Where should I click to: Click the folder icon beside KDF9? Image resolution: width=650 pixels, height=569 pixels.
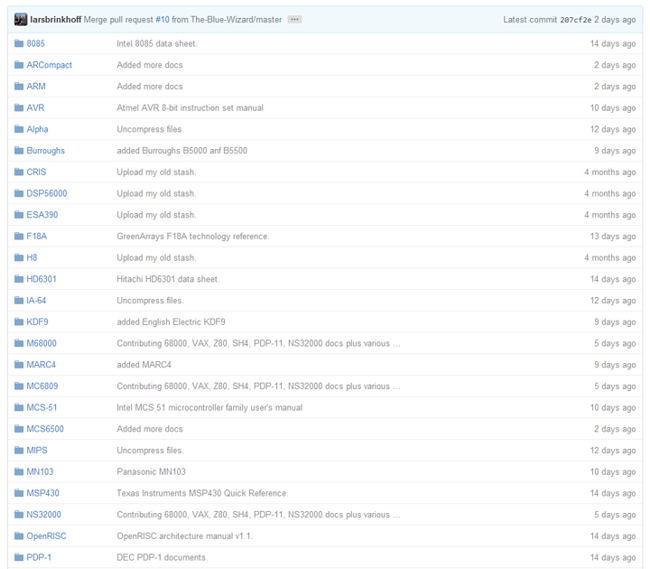click(x=19, y=322)
